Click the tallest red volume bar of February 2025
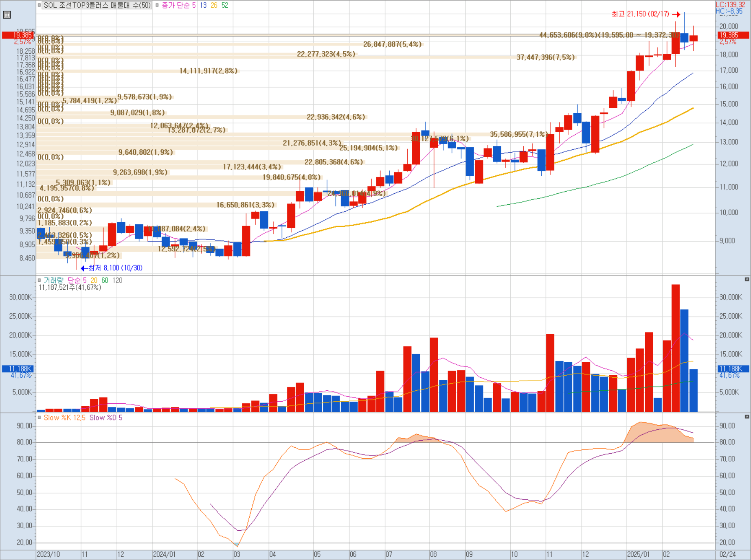This screenshot has width=751, height=560. 676,348
